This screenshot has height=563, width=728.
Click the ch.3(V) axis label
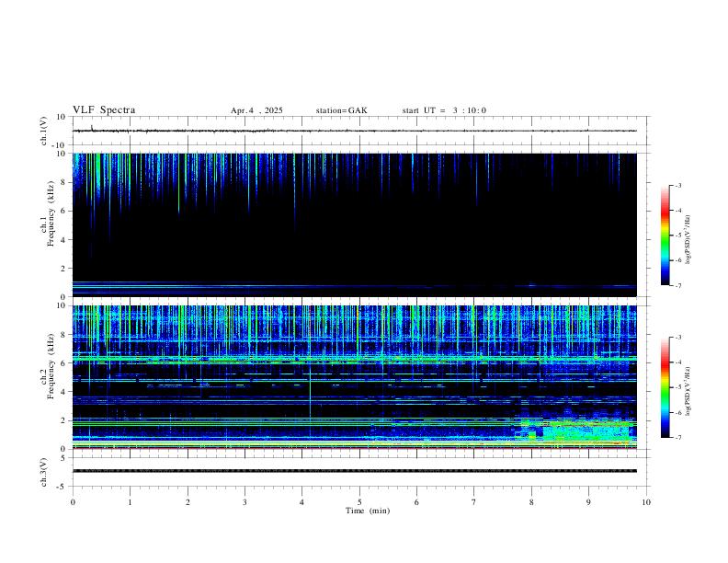(x=43, y=472)
